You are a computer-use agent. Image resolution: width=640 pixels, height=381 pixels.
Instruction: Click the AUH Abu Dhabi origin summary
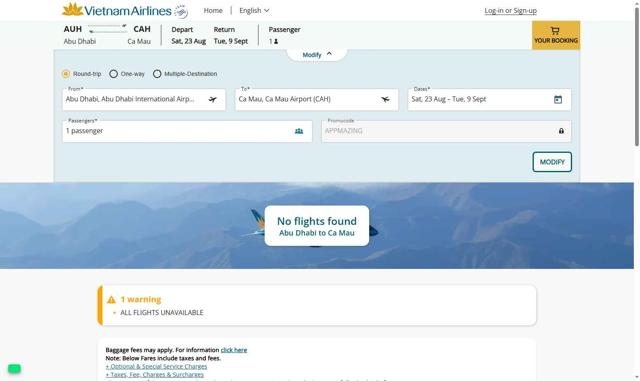(80, 35)
